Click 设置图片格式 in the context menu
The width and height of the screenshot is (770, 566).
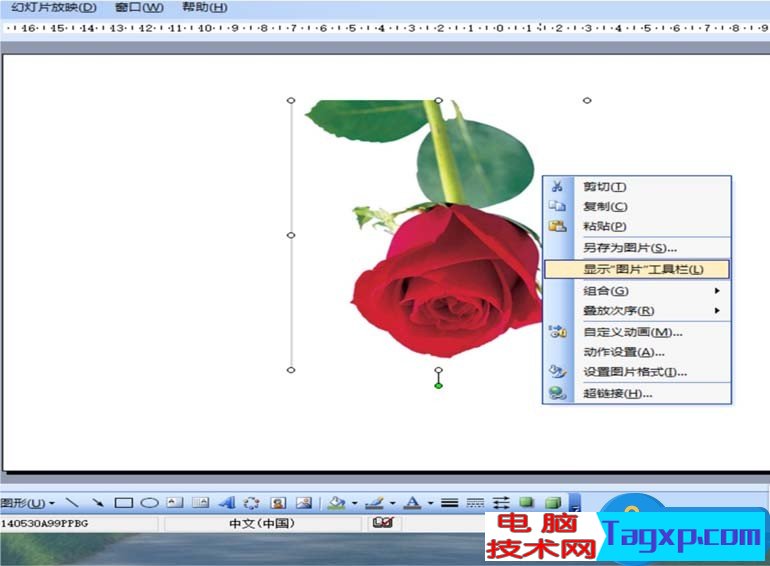pos(636,372)
